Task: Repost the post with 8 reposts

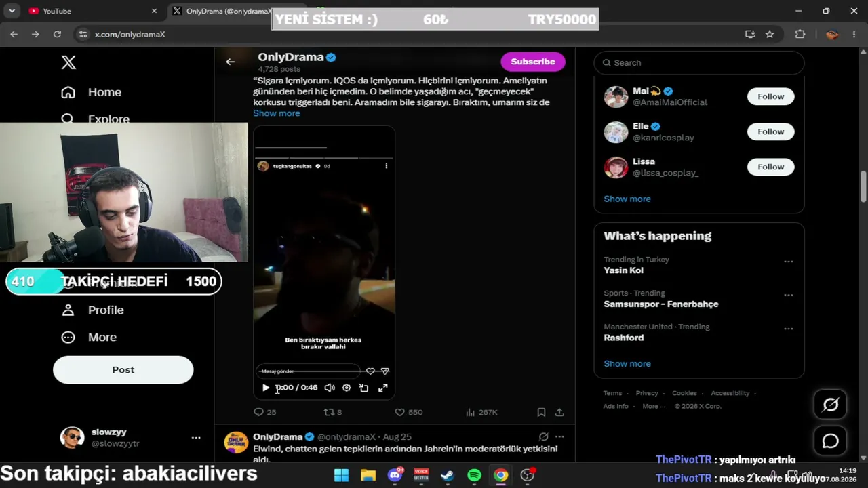Action: (332, 412)
